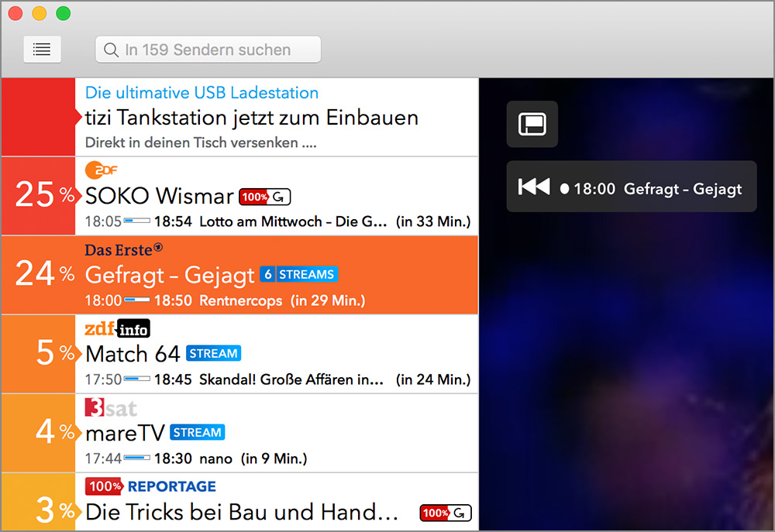Click the Match 64 progress bar
This screenshot has width=775, height=532.
coord(137,379)
